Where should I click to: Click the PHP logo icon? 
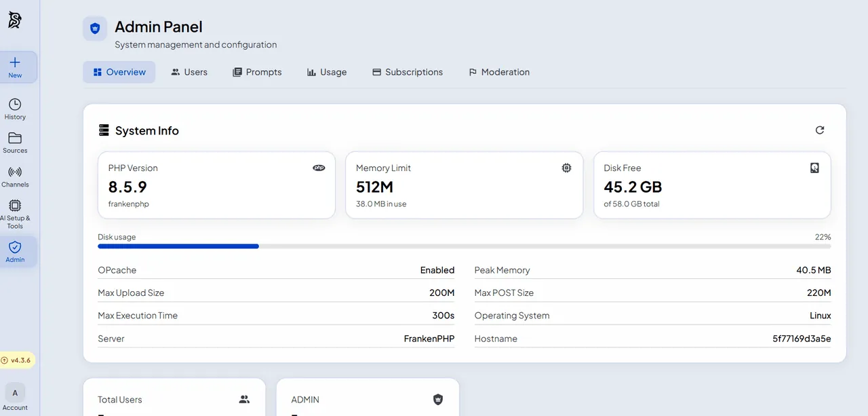click(319, 168)
